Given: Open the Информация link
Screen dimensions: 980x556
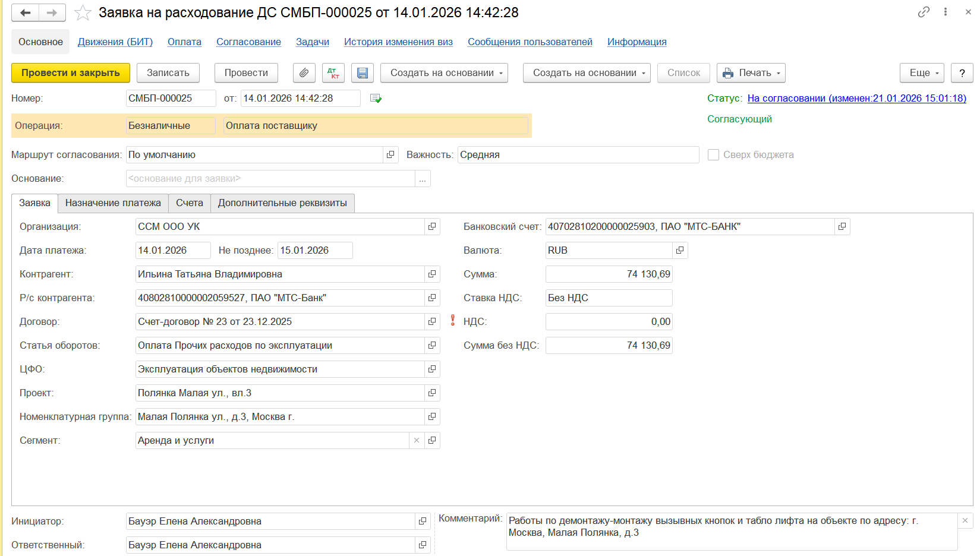Looking at the screenshot, I should [637, 42].
